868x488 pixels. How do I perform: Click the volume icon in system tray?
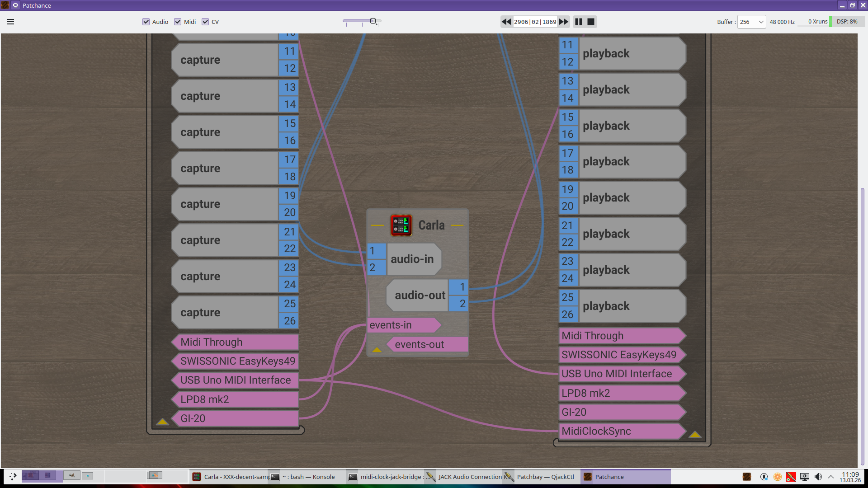tap(818, 477)
